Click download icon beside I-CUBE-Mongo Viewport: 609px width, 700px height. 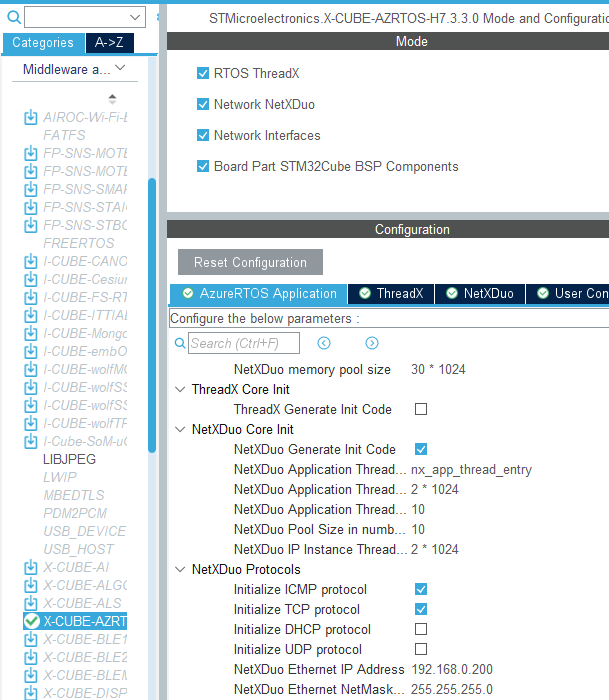coord(30,333)
